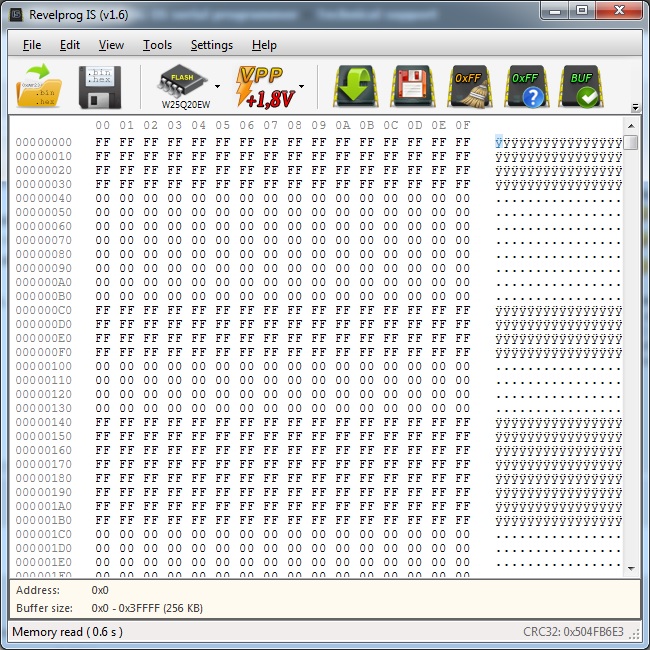The image size is (650, 650).
Task: Select first 00 byte in row 00000040
Action: (x=102, y=198)
